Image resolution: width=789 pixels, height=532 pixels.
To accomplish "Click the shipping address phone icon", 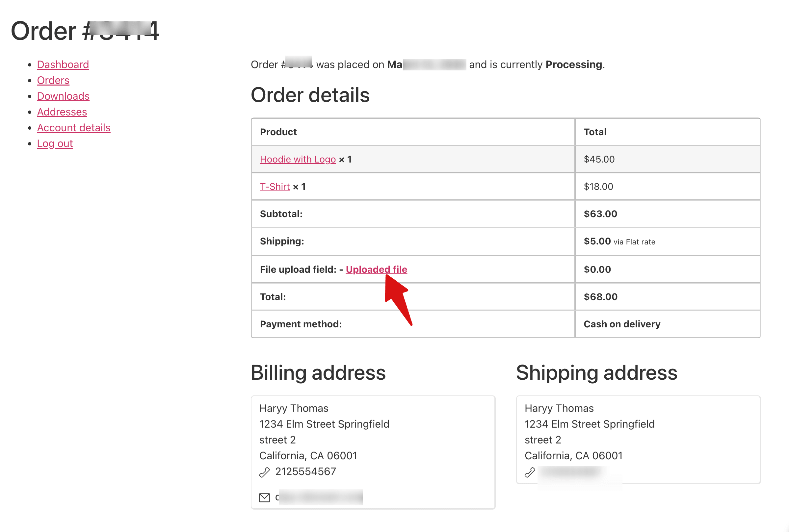I will coord(529,472).
